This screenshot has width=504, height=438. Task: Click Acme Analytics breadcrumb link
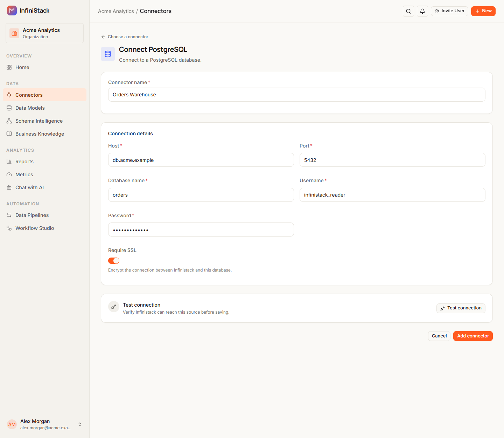tap(116, 11)
